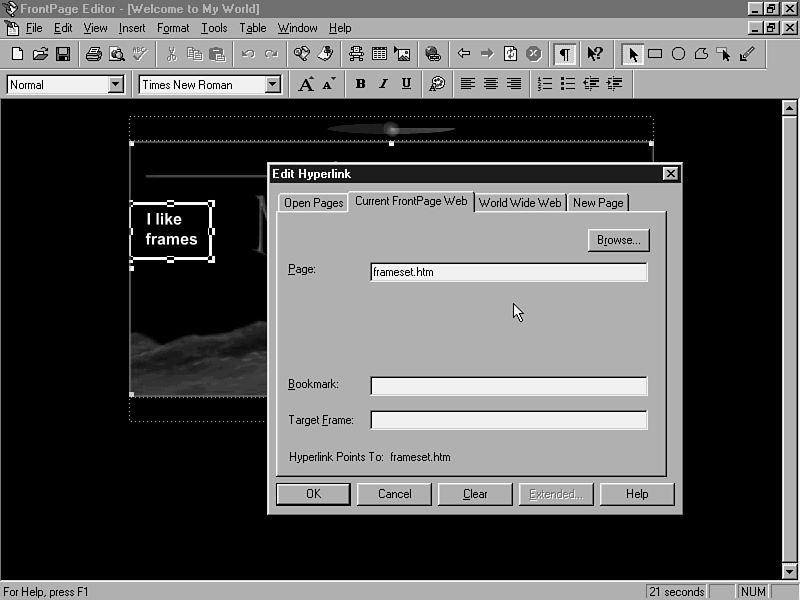Toggle Show/Hide paragraph marks button
The image size is (800, 600).
pos(565,54)
